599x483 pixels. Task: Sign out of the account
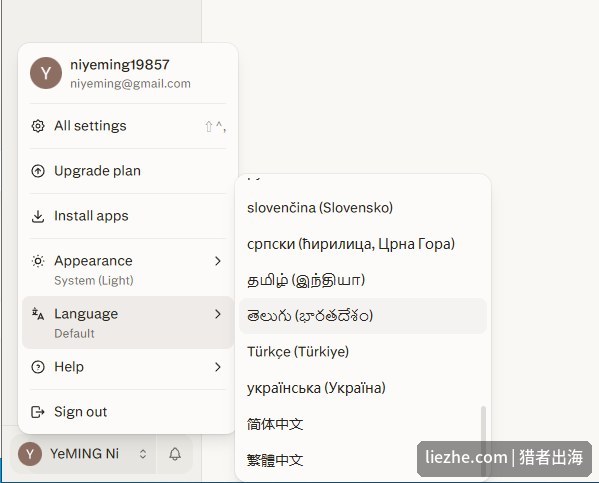128,412
